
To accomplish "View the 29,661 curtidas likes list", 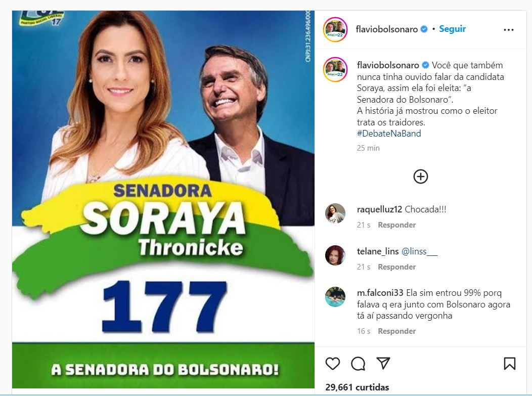I will coord(357,387).
